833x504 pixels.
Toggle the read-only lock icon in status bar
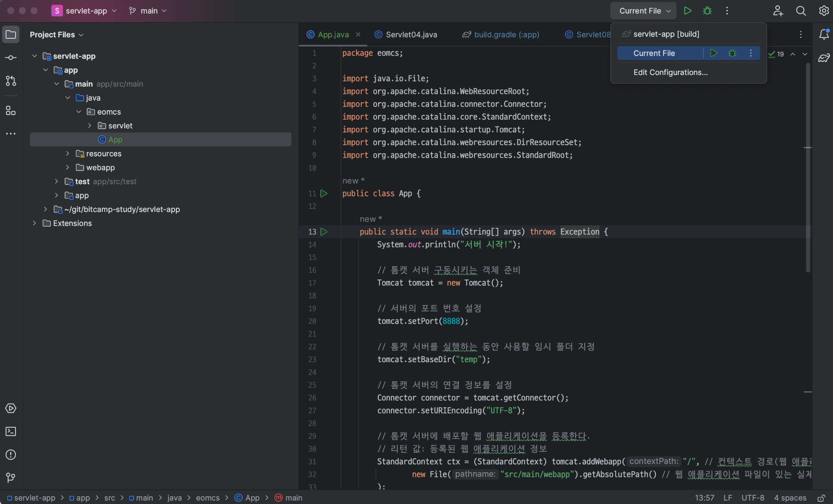[x=821, y=498]
